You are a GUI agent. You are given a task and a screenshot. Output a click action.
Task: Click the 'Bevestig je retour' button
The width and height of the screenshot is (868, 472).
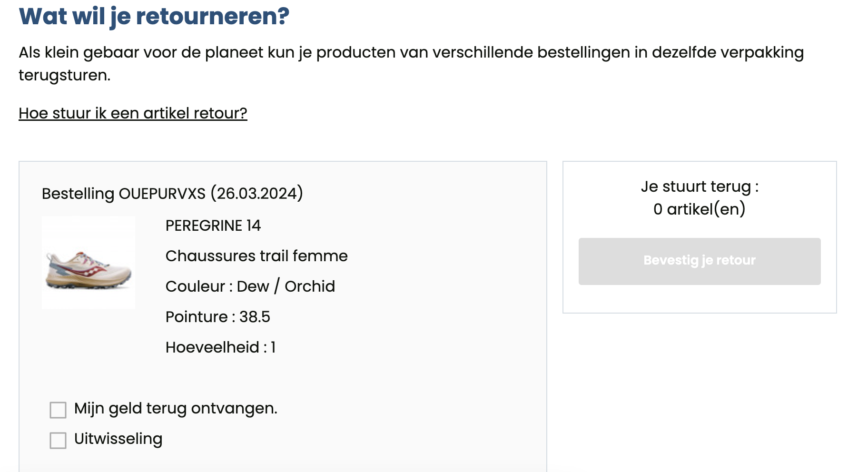(x=700, y=261)
